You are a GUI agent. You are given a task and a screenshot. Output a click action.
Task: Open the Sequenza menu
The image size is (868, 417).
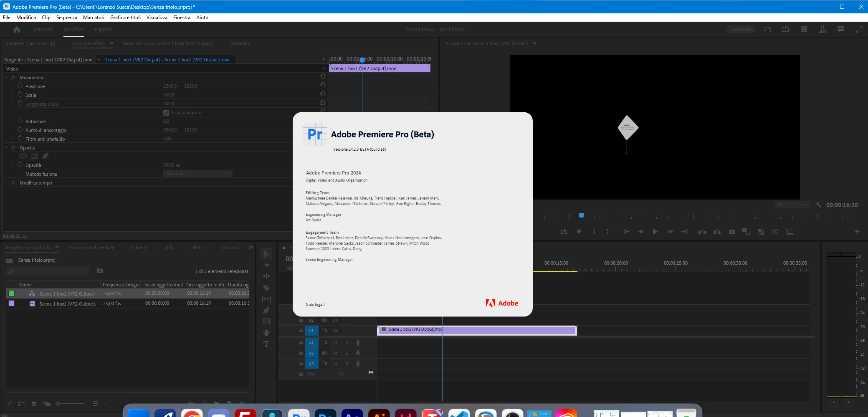pyautogui.click(x=67, y=18)
